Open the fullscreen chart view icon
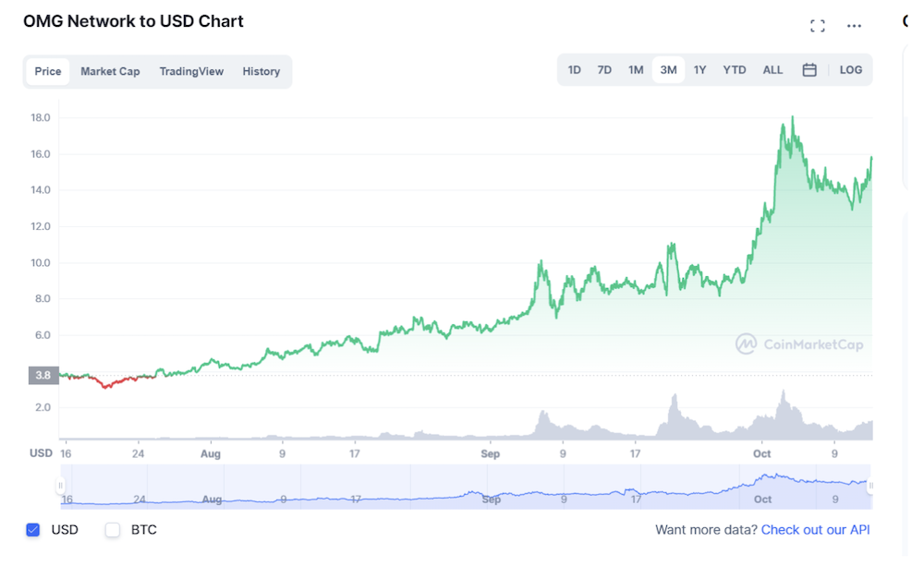The image size is (924, 578). click(x=818, y=26)
